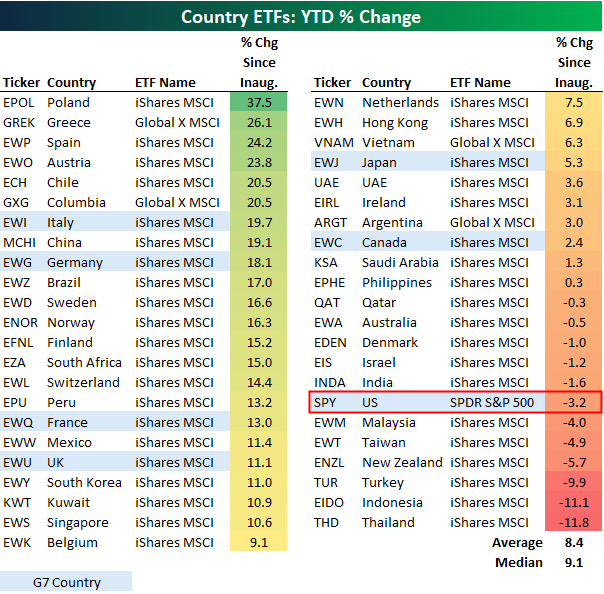Click the 'Japan' country cell
This screenshot has width=604, height=594.
point(380,162)
